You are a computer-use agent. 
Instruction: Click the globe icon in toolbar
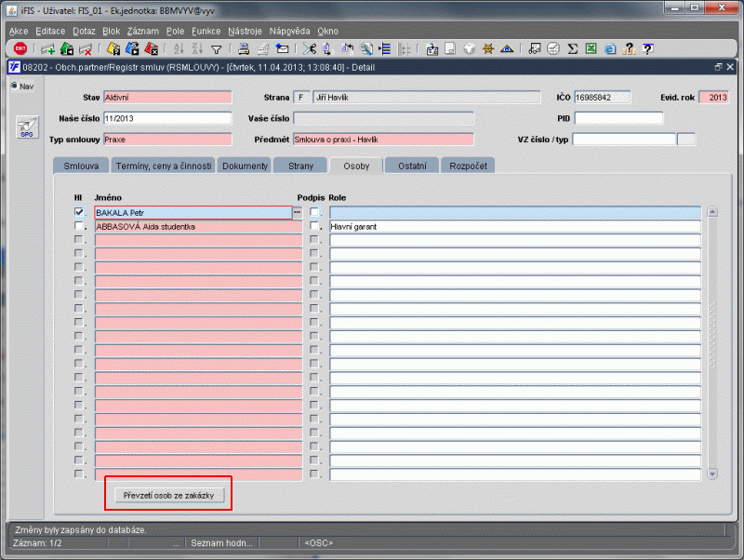pos(469,48)
